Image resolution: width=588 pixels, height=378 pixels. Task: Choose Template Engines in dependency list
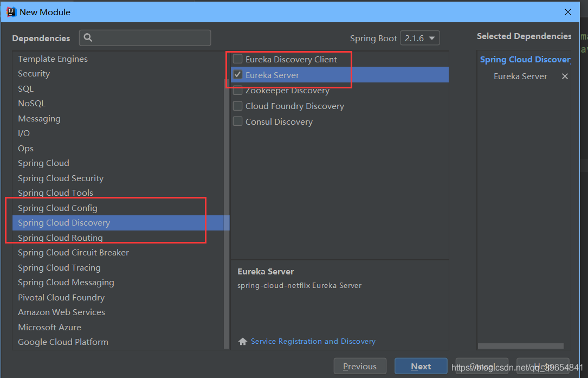coord(53,59)
